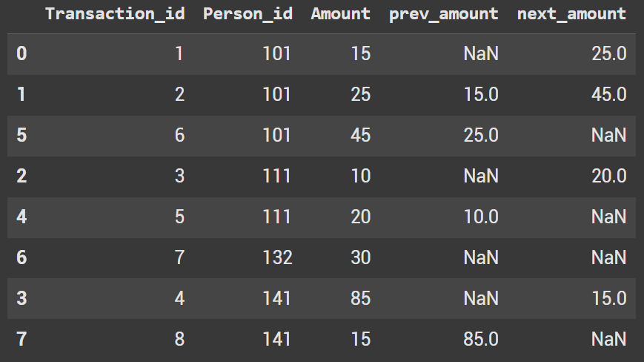Viewport: 644px width, 362px height.
Task: Click the Transaction_id cell showing 8
Action: [178, 339]
